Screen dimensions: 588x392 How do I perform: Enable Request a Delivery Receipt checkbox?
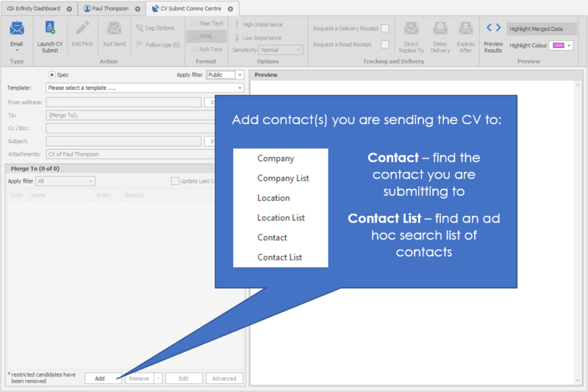point(384,29)
